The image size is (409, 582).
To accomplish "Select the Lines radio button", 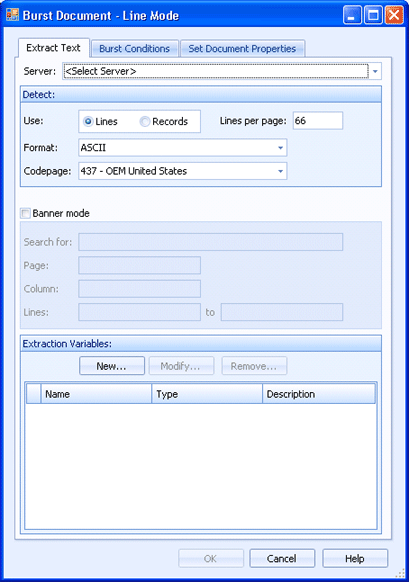I will [88, 121].
